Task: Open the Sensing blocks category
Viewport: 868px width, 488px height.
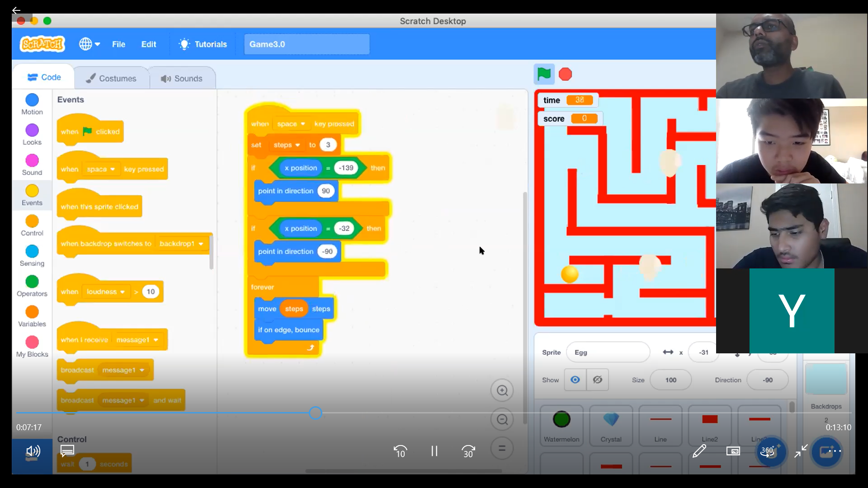Action: [32, 252]
